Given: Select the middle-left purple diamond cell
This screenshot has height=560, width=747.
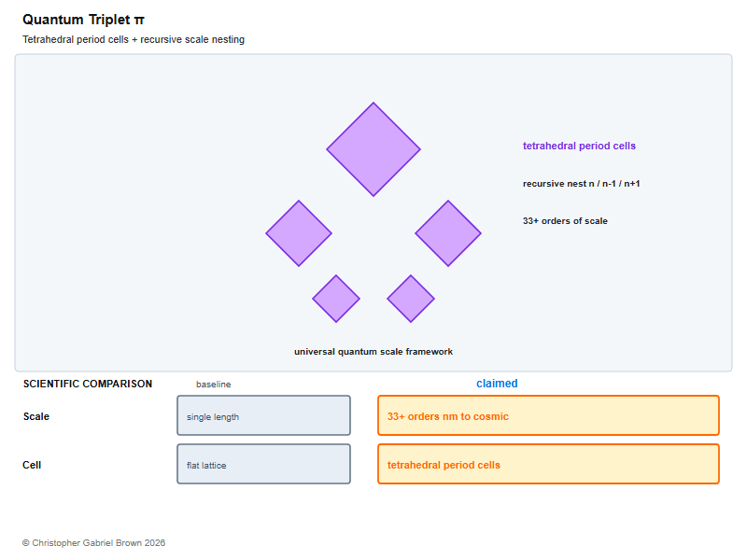Looking at the screenshot, I should (x=299, y=233).
